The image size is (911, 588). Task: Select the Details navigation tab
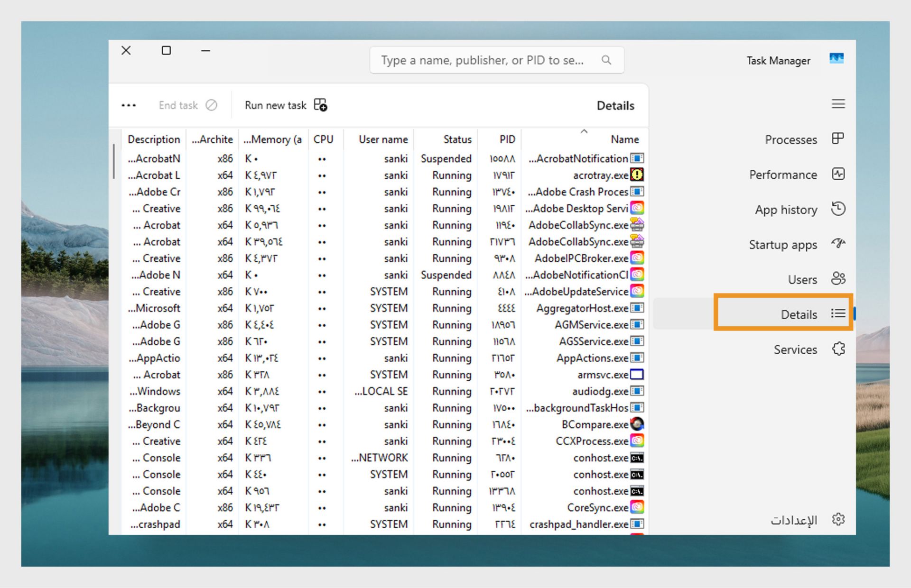tap(799, 314)
